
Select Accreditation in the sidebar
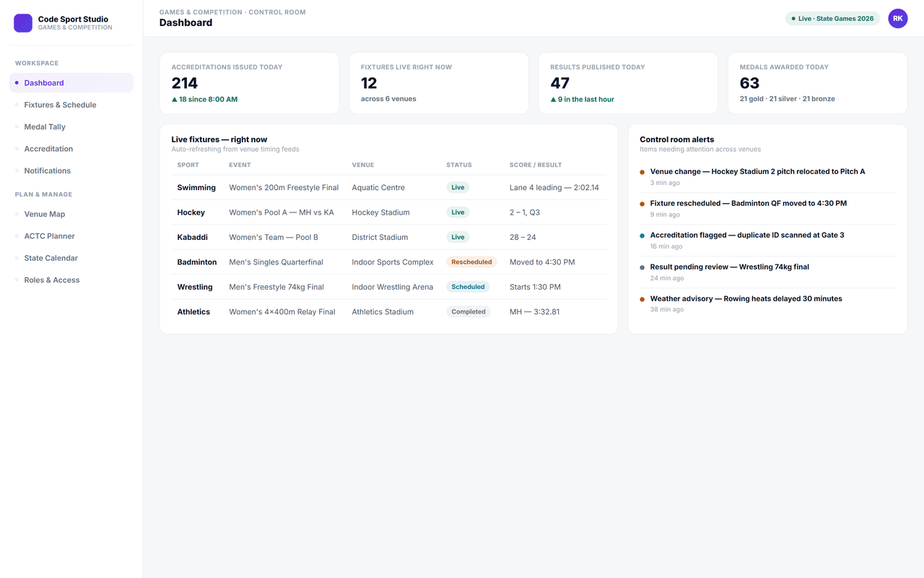click(71, 149)
